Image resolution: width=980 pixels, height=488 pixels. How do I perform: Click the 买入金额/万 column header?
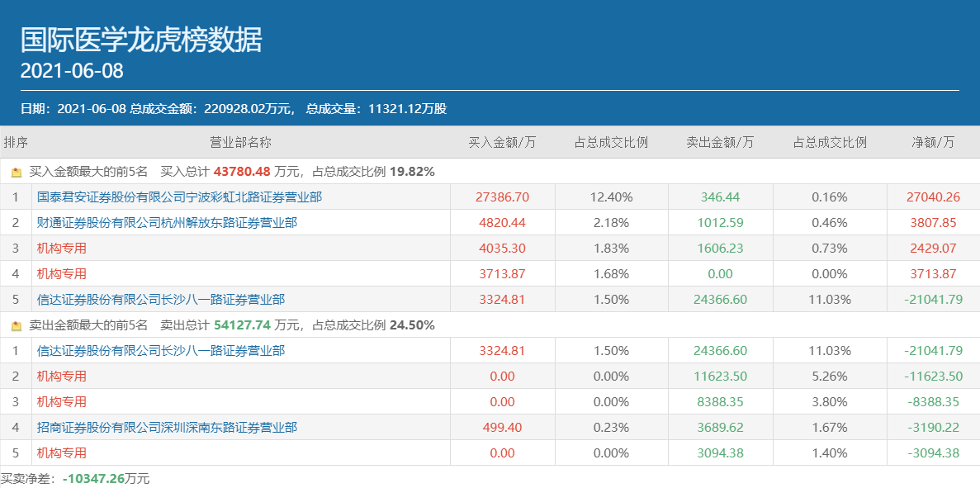[502, 142]
